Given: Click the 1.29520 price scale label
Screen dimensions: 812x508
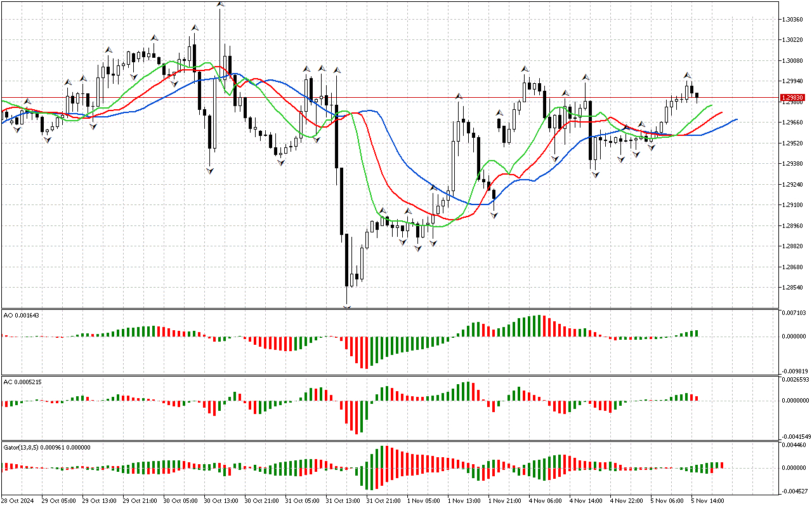Looking at the screenshot, I should click(x=793, y=144).
